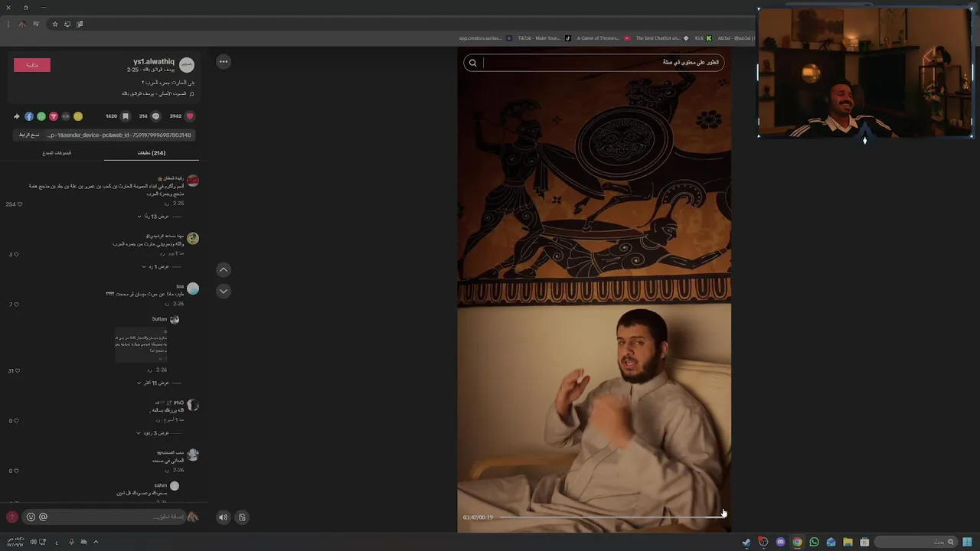The height and width of the screenshot is (551, 980).
Task: Open Discord from the taskbar
Action: [x=780, y=542]
